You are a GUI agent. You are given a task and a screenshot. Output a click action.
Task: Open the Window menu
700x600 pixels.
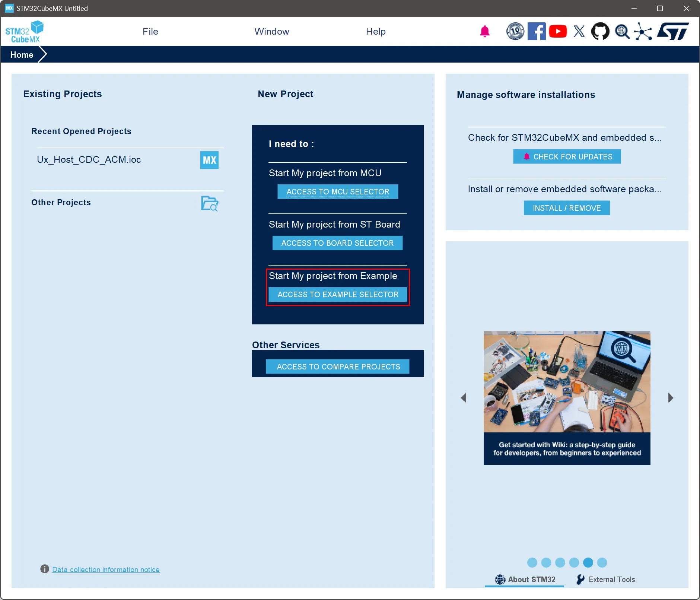[x=272, y=31]
